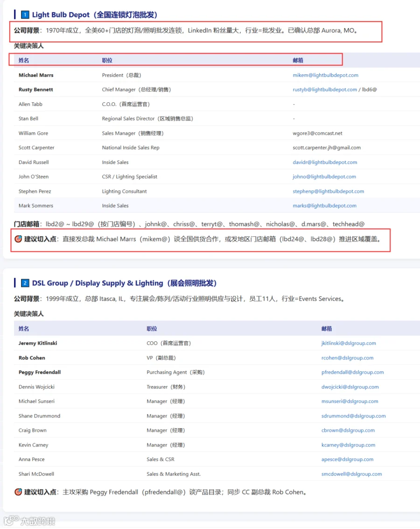The width and height of the screenshot is (420, 529).
Task: Click the DSL Group / Display Supply & Lighting heading
Action: (124, 283)
